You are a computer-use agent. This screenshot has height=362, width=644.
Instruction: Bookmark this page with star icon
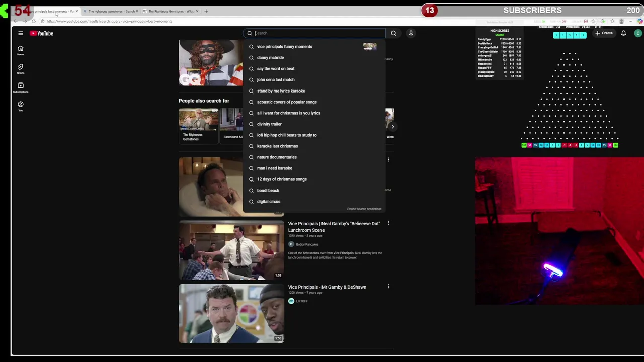pos(594,21)
